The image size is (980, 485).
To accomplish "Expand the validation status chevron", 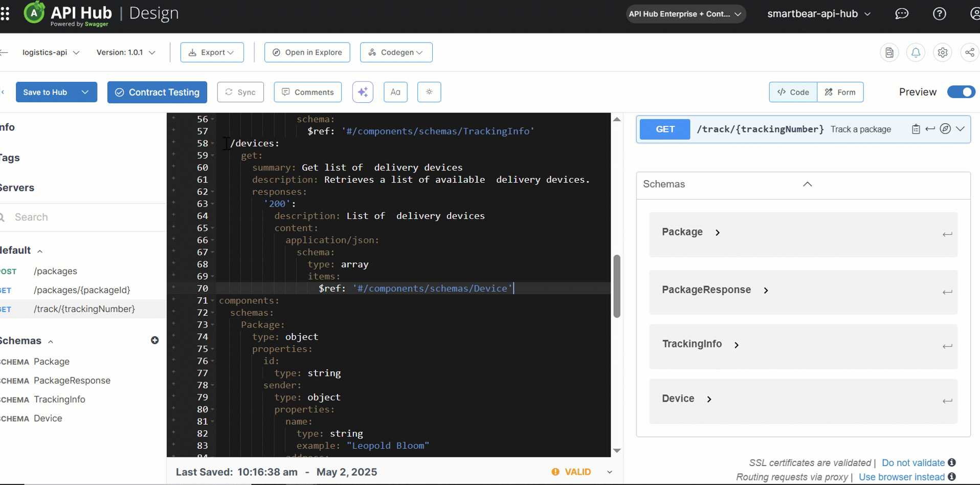I will click(x=610, y=472).
